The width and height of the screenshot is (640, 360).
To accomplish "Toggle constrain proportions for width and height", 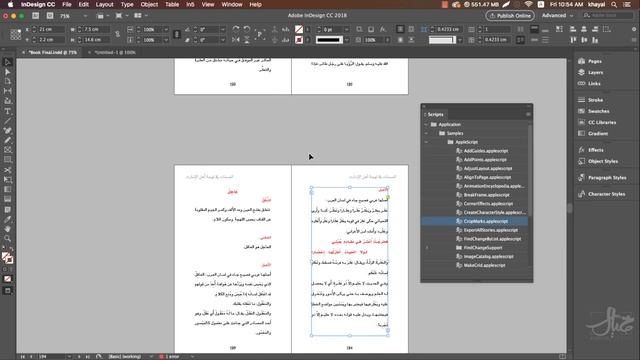I will click(x=118, y=35).
